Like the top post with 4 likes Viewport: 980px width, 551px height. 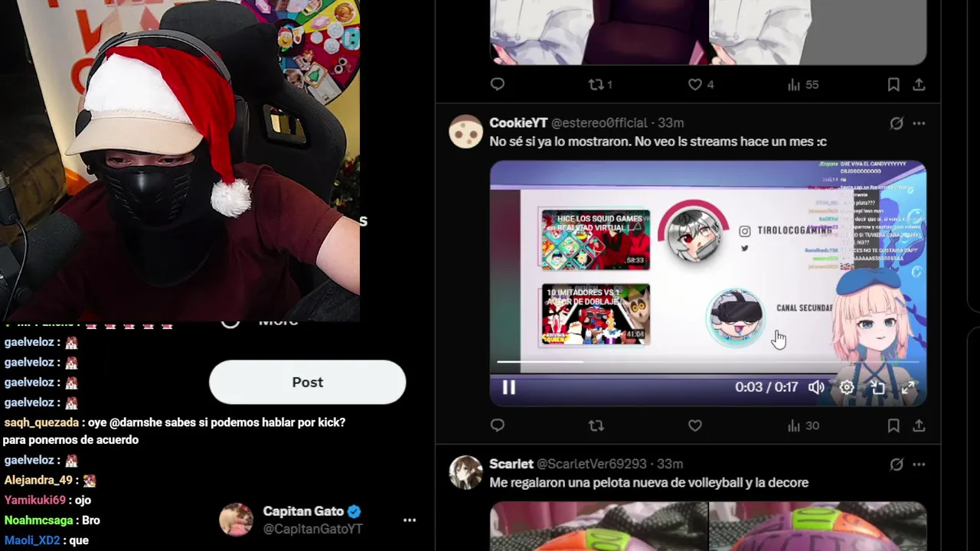pos(695,85)
